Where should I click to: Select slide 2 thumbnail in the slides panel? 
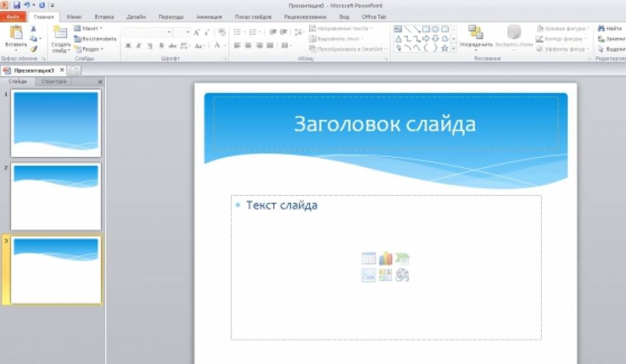(x=56, y=196)
